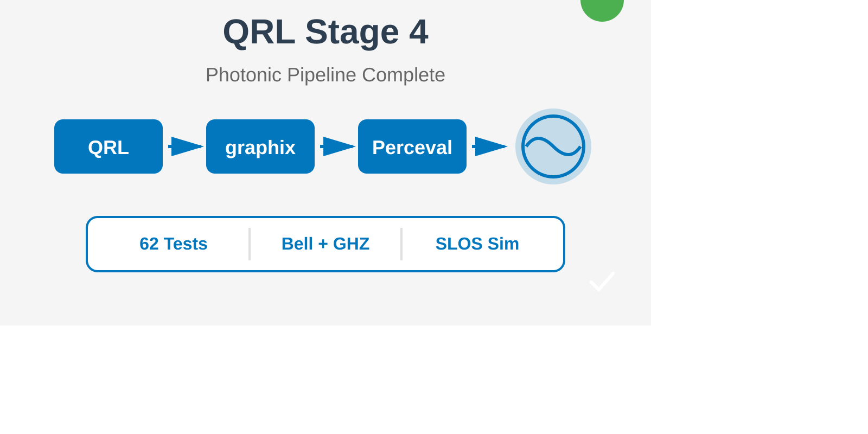This screenshot has height=434, width=868.
Task: Click the QRL pipeline box
Action: click(x=108, y=146)
